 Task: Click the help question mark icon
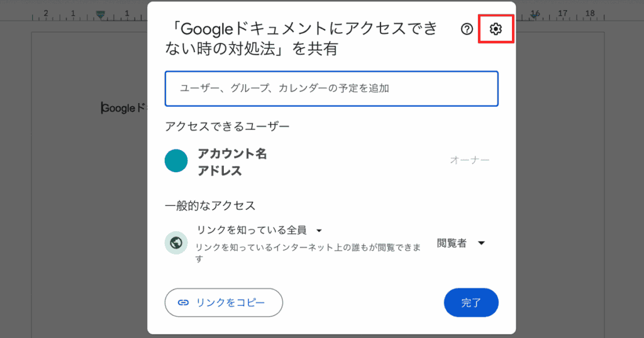pyautogui.click(x=467, y=29)
